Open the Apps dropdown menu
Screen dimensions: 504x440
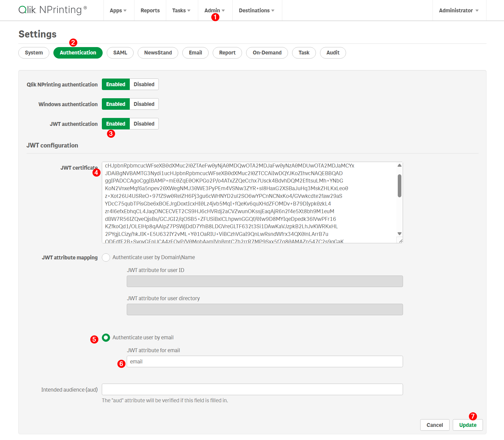point(118,10)
